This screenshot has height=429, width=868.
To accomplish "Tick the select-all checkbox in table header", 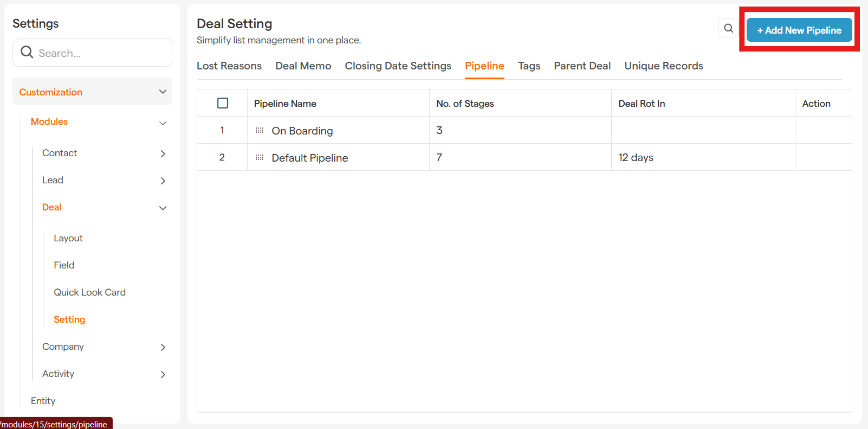I will [x=223, y=103].
